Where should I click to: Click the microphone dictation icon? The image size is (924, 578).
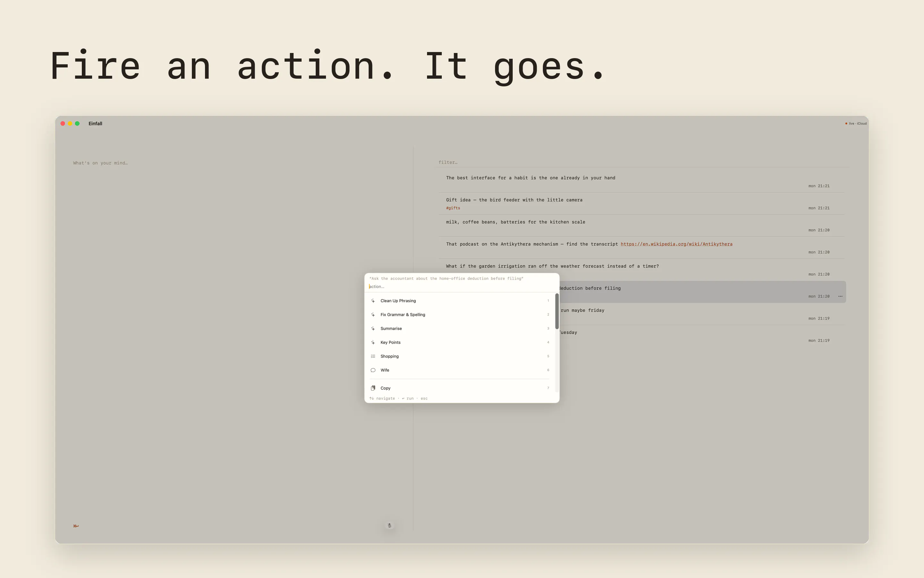point(389,526)
